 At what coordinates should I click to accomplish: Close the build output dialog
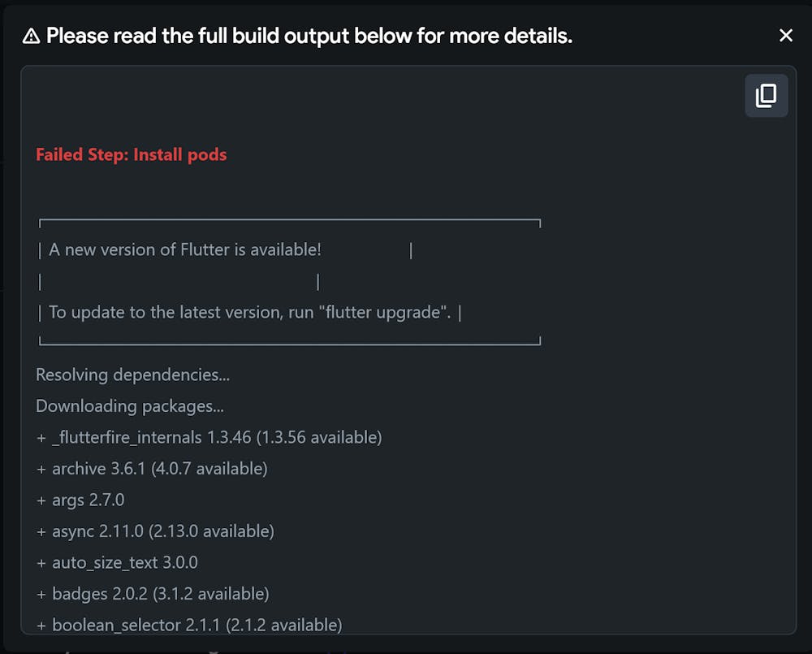coord(785,36)
